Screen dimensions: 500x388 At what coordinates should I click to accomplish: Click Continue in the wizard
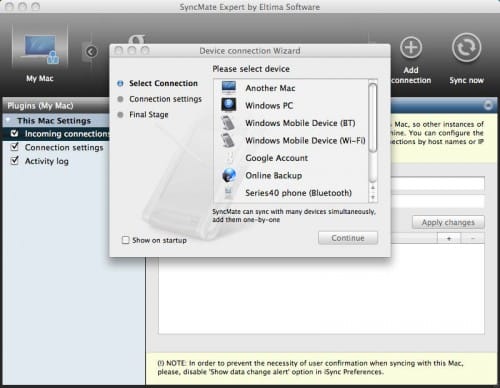point(348,238)
